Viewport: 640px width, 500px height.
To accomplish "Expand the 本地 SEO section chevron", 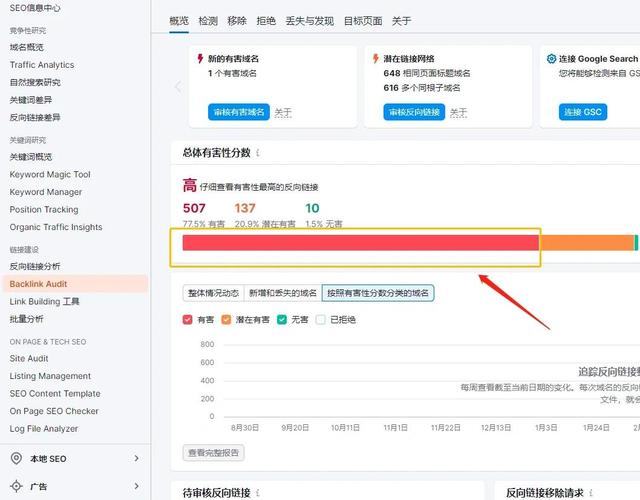I will tap(136, 458).
